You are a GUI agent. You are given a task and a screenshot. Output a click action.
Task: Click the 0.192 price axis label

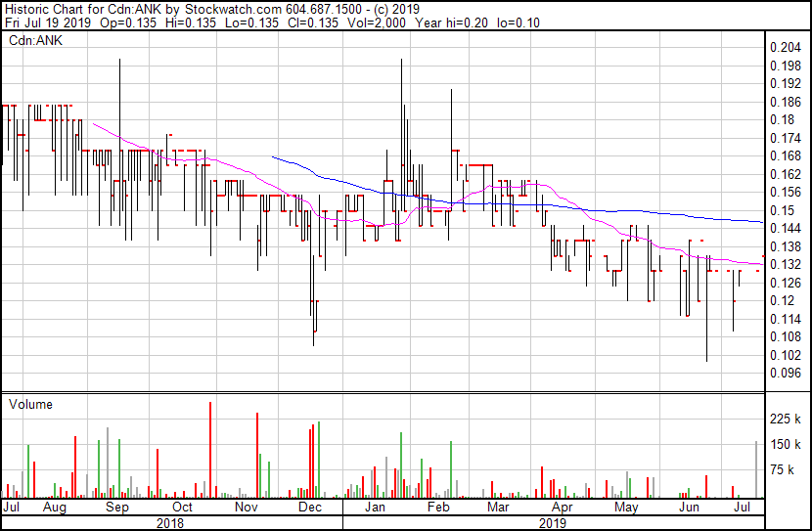(x=785, y=84)
